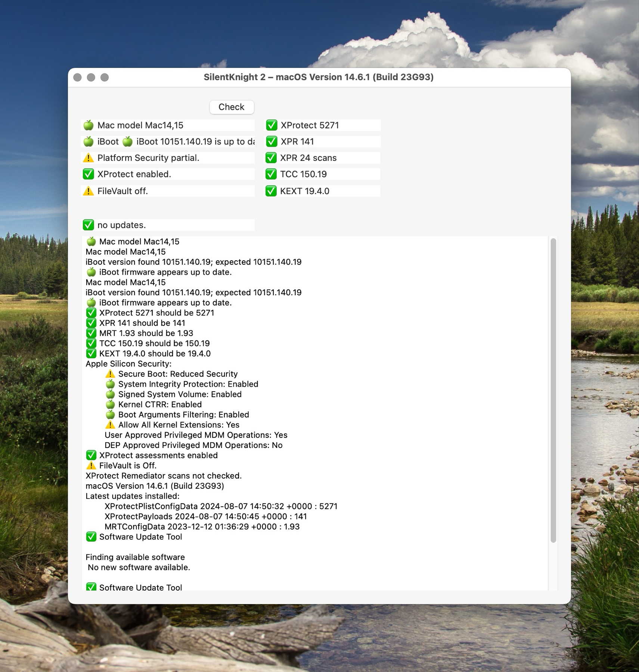
Task: Click the Finding available software line
Action: pos(135,557)
